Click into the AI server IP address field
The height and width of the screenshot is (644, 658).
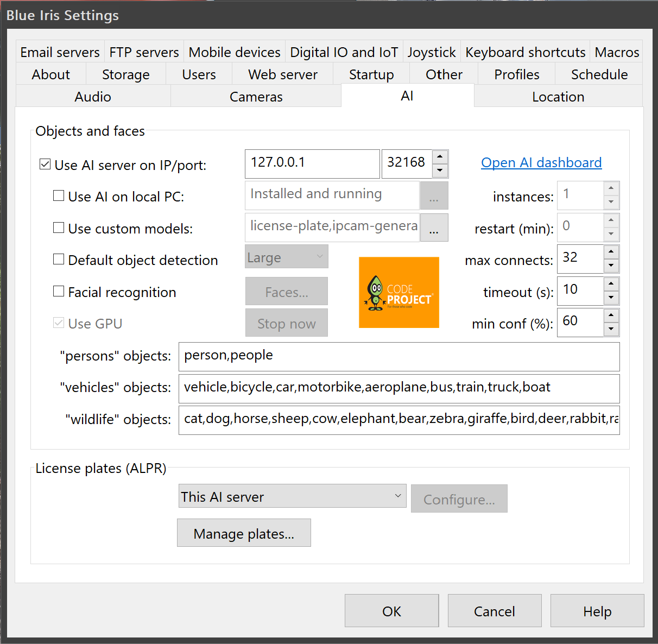[312, 163]
